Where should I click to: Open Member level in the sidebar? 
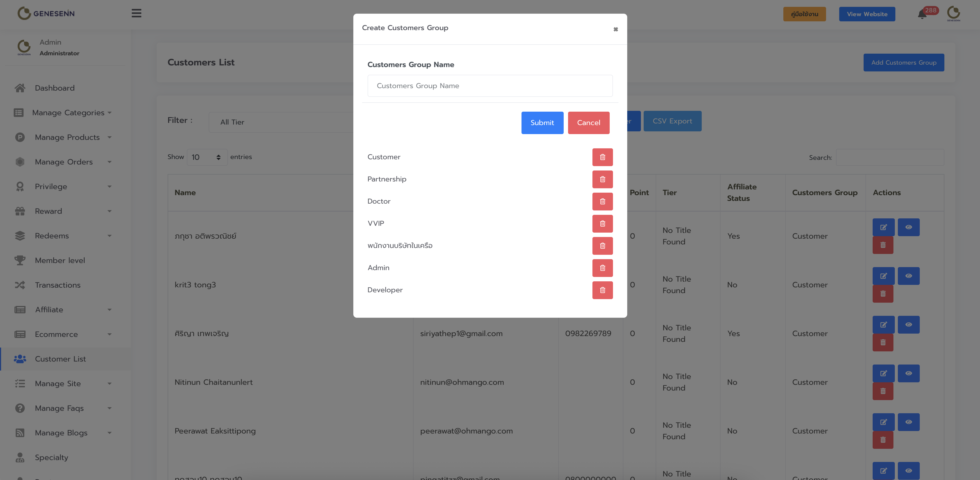60,260
